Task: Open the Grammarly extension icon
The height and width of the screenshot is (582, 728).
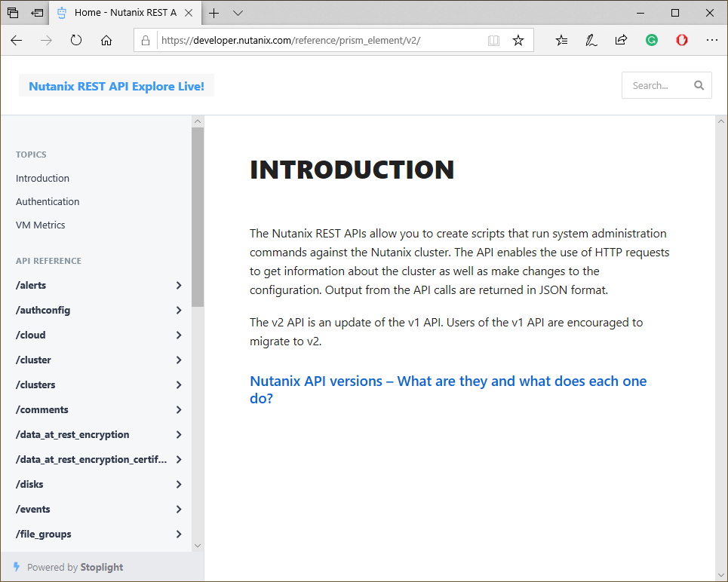Action: [x=651, y=41]
